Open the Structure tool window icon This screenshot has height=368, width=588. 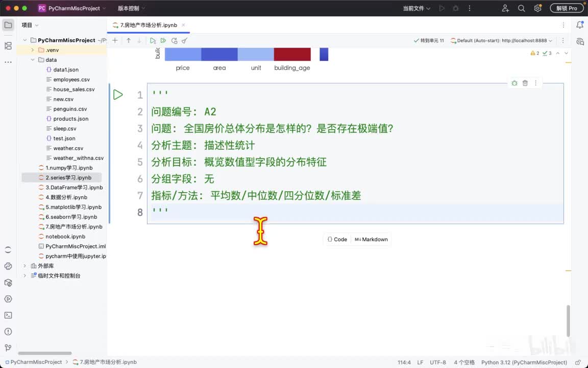[x=8, y=46]
